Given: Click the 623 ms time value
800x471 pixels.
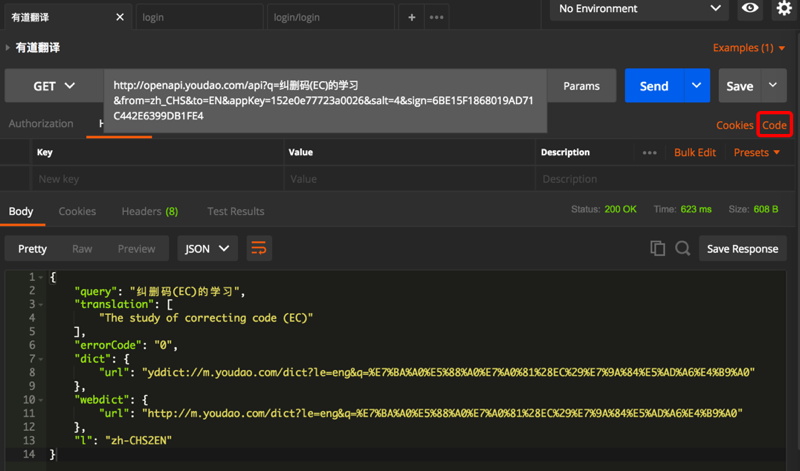Looking at the screenshot, I should [x=696, y=209].
